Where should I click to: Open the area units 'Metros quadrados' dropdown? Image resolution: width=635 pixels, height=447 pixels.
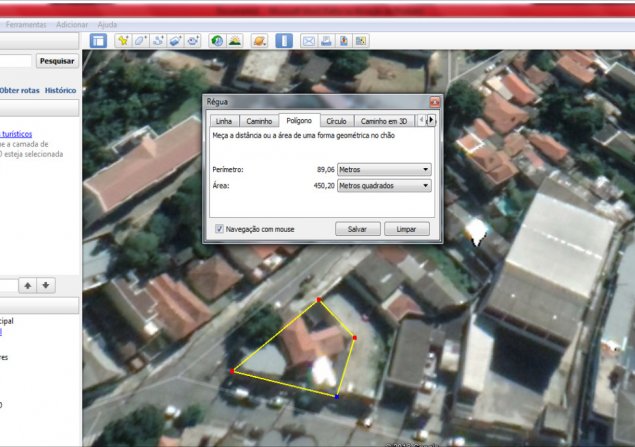384,186
